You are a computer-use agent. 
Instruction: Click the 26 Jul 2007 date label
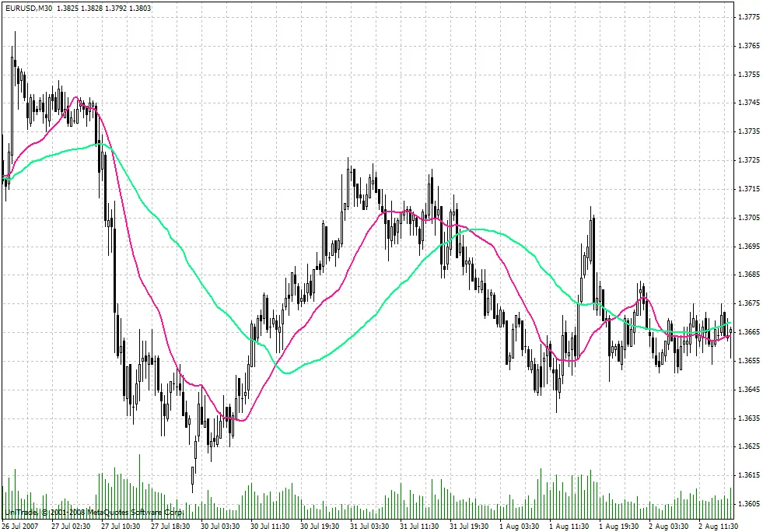pyautogui.click(x=20, y=526)
